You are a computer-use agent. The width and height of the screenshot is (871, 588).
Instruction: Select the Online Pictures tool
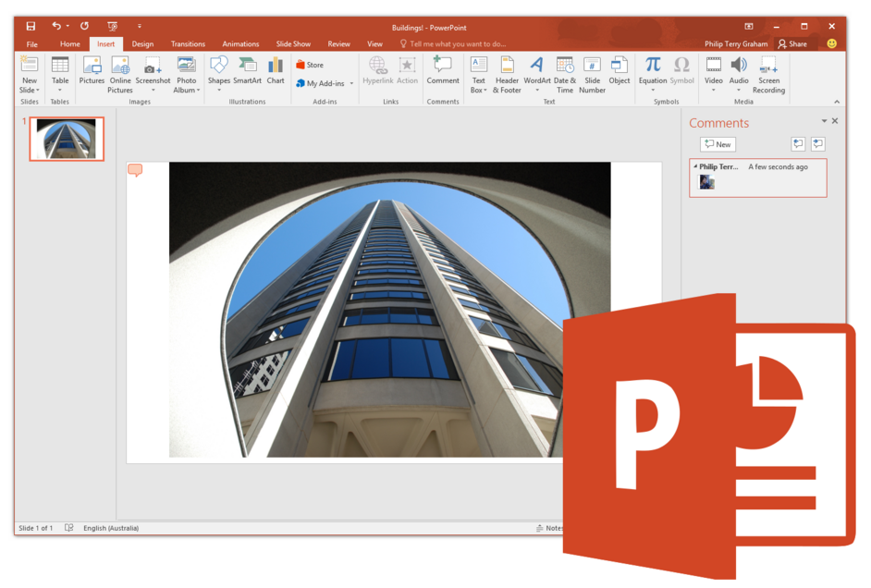tap(119, 74)
